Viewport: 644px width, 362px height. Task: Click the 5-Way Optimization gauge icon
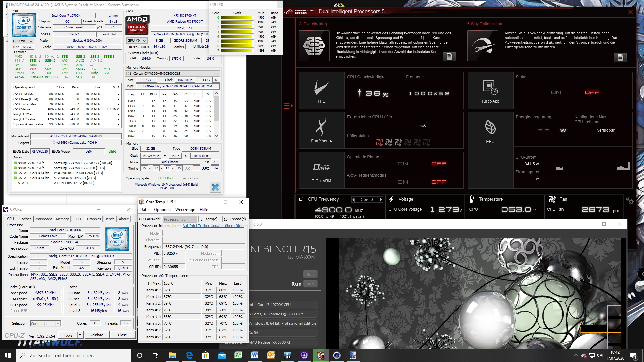[x=483, y=46]
